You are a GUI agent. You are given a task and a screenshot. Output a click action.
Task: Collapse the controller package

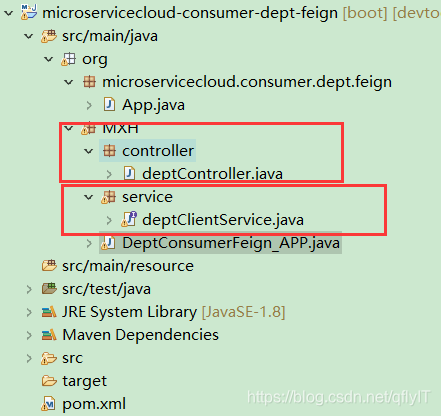click(89, 151)
